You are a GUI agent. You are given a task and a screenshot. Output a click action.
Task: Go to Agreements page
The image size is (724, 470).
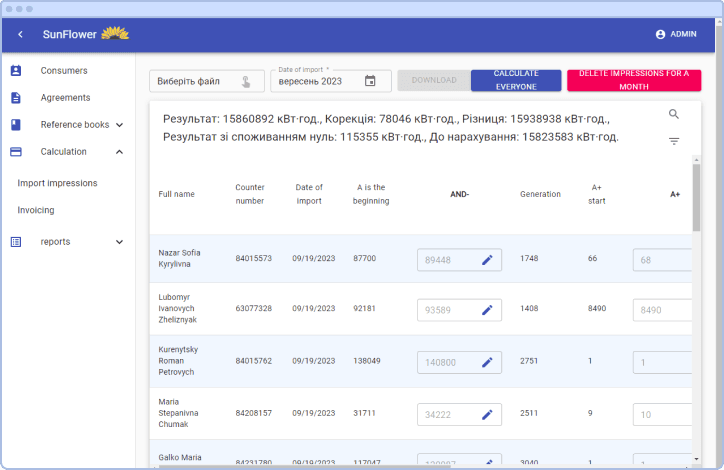pos(65,98)
